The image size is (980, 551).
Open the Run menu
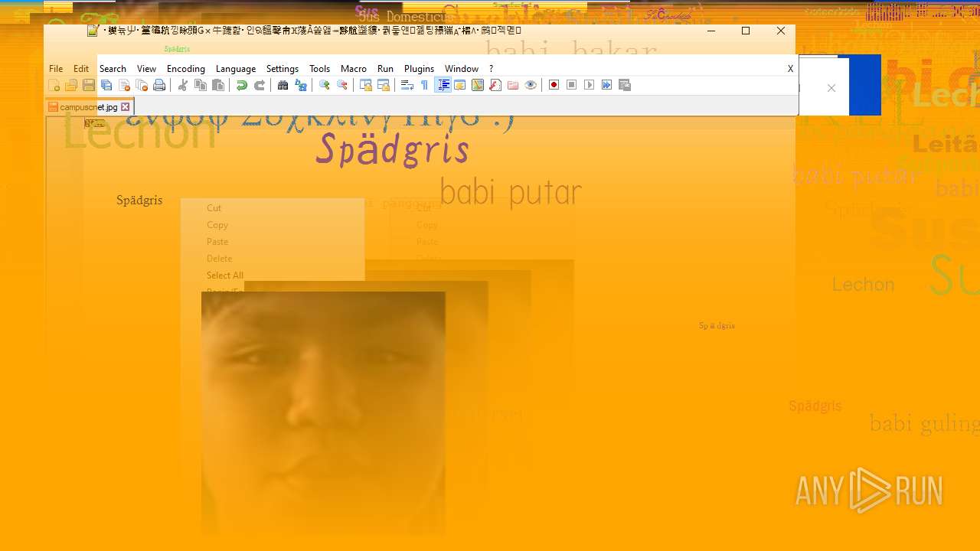pyautogui.click(x=385, y=69)
